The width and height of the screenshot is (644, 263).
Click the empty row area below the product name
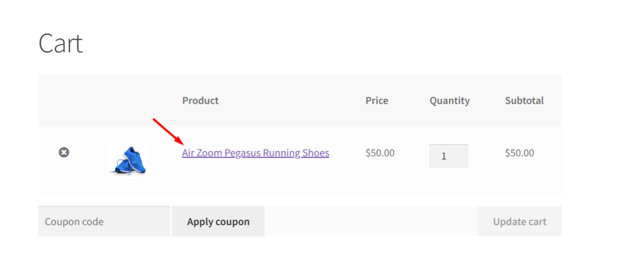pyautogui.click(x=255, y=179)
